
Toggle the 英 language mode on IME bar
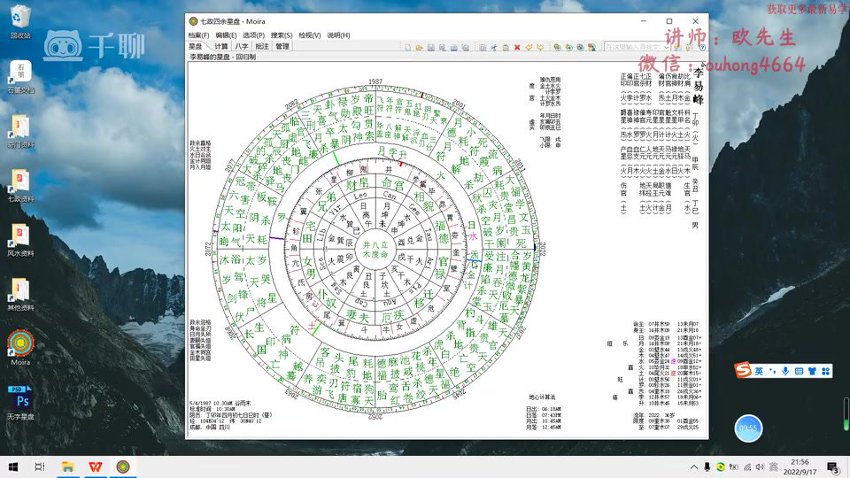click(758, 371)
